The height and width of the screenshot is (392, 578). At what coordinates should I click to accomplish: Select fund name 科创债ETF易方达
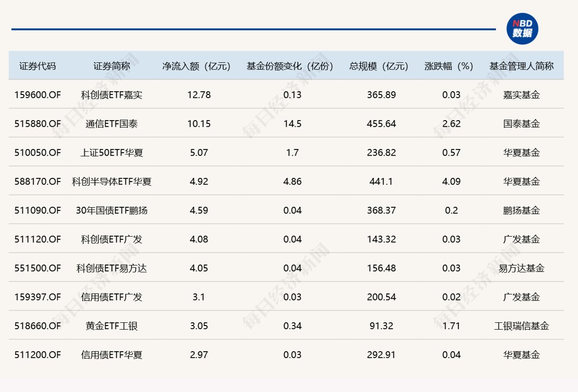(x=112, y=268)
